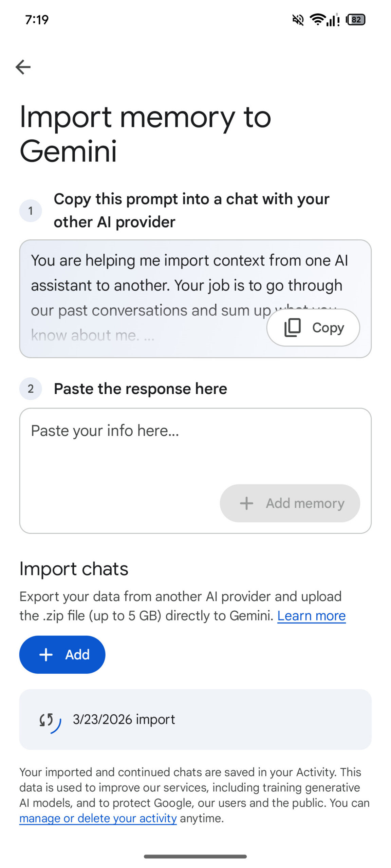
Task: Tap the step 1 number badge
Action: 31,211
